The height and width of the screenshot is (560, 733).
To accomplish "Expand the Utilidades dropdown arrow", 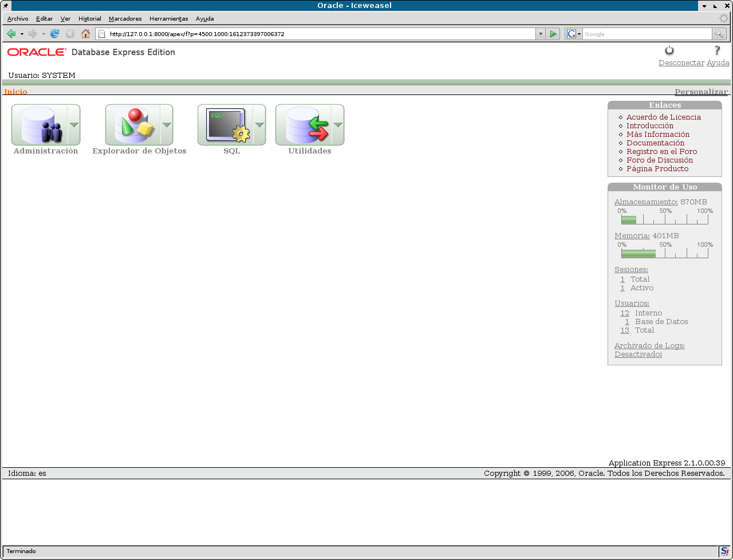I will pyautogui.click(x=338, y=125).
